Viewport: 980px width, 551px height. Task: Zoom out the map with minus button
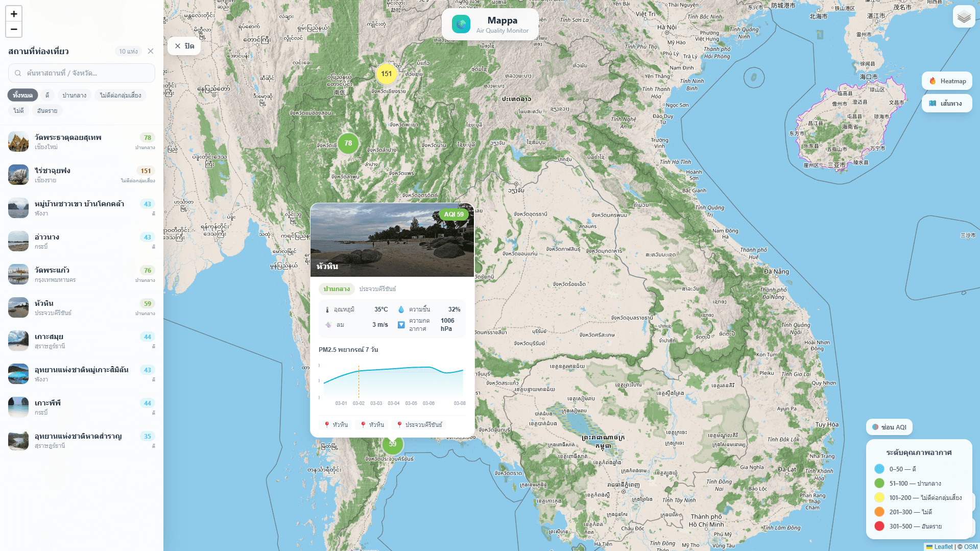(14, 30)
